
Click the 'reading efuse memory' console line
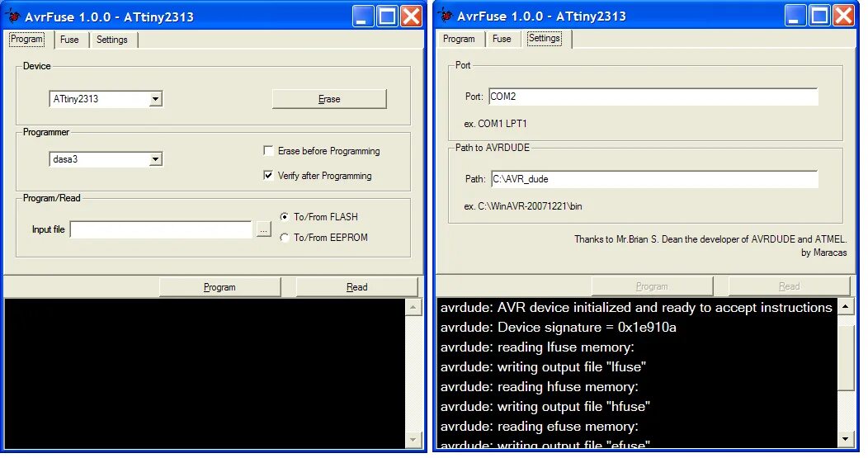[x=539, y=427]
